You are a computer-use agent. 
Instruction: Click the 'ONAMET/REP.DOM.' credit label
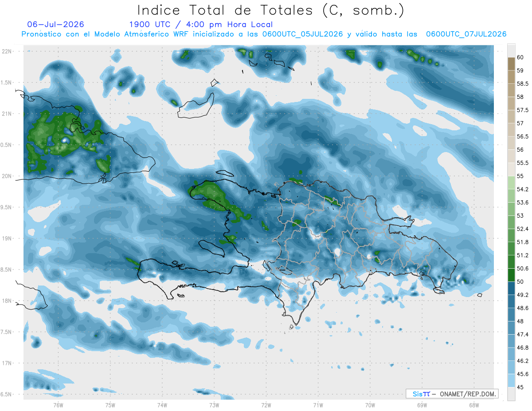[468, 394]
